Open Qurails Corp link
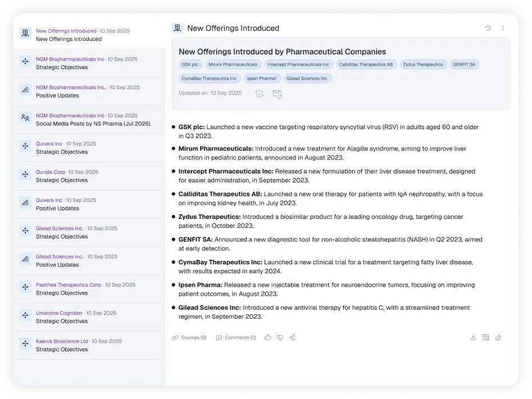This screenshot has height=399, width=532. pos(51,172)
